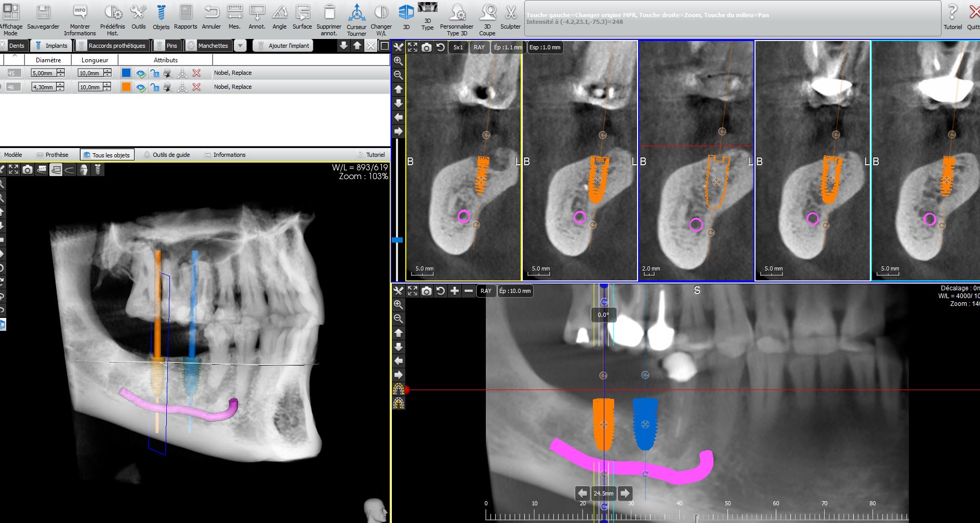Expand the dropdown arrow after Manchettes

[x=240, y=46]
